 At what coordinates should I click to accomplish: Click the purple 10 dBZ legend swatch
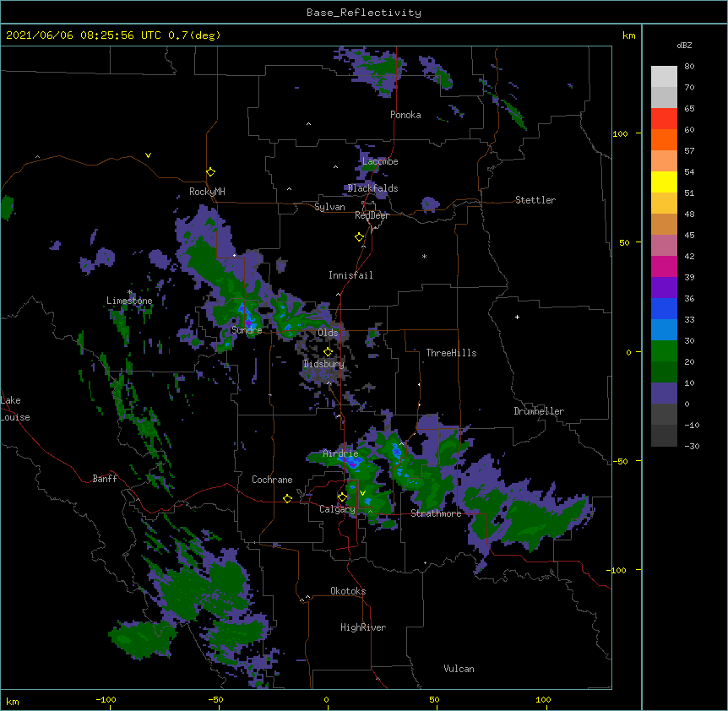coord(664,393)
